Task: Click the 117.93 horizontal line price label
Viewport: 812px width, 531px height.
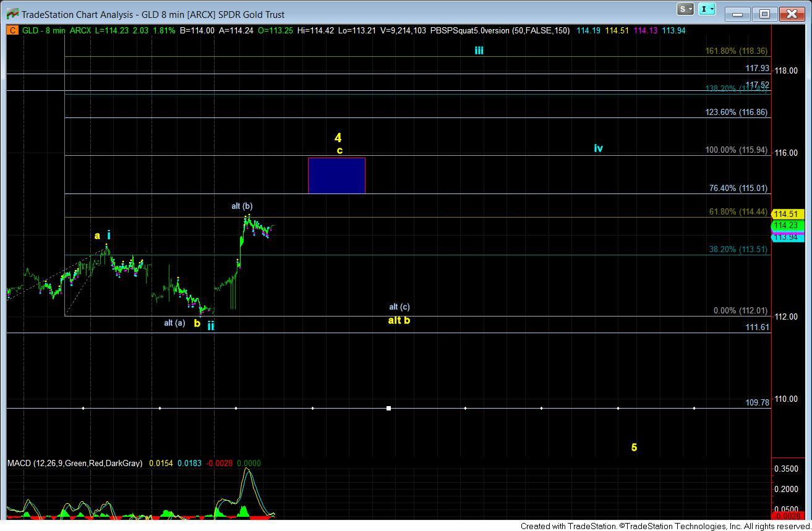Action: pos(757,69)
